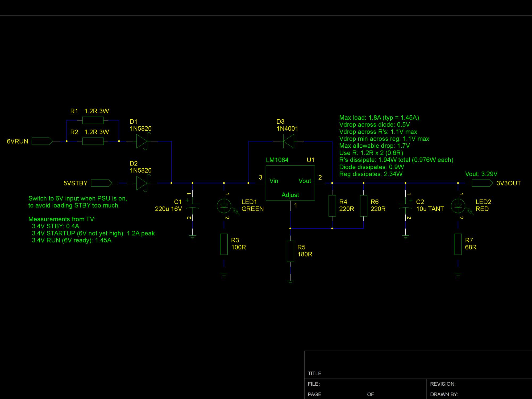The height and width of the screenshot is (399, 532).
Task: Click the TITLE field in title block
Action: tap(315, 373)
